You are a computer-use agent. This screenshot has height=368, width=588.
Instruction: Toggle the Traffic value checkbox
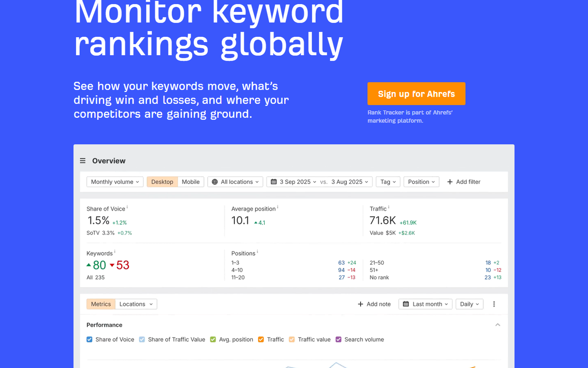[292, 339]
